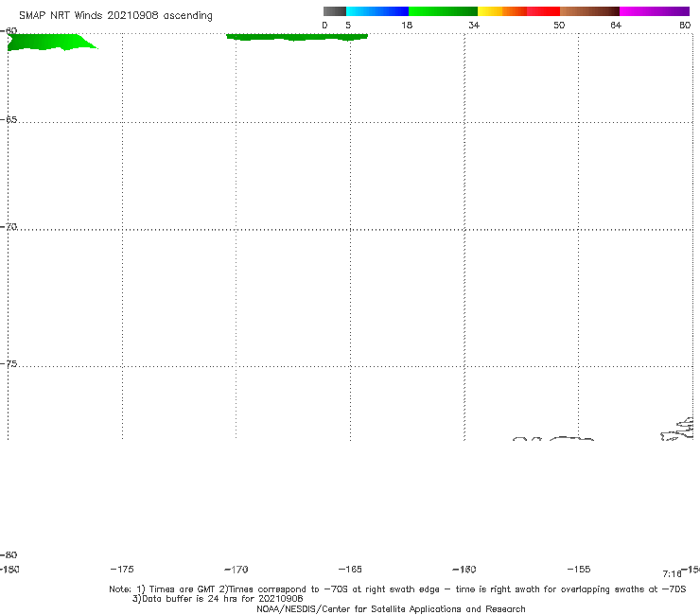Click the longitude label '-165'

pyautogui.click(x=350, y=569)
